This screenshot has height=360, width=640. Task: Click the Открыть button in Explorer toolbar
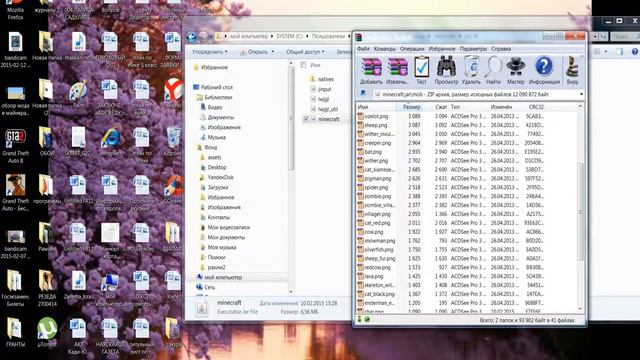pyautogui.click(x=254, y=52)
